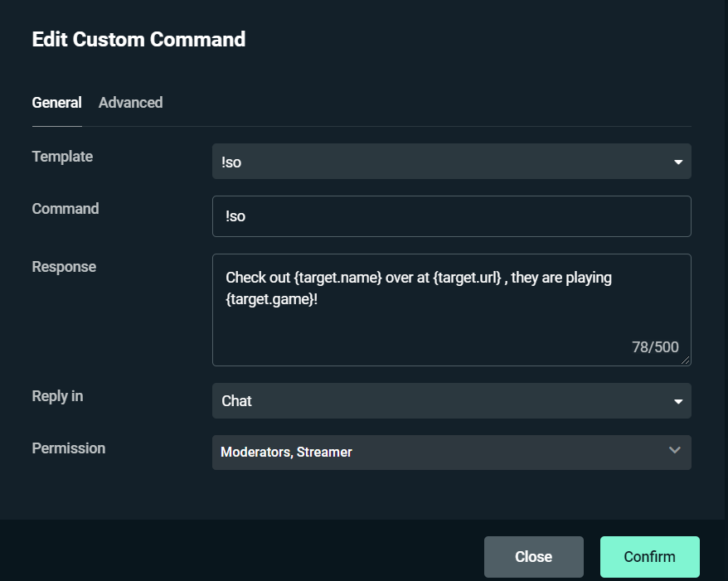Click the Permission chevron icon
728x581 pixels.
tap(674, 450)
